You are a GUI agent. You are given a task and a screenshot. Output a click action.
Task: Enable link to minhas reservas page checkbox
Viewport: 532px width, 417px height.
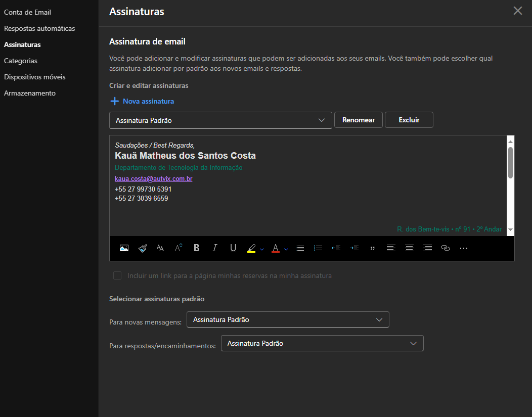117,275
